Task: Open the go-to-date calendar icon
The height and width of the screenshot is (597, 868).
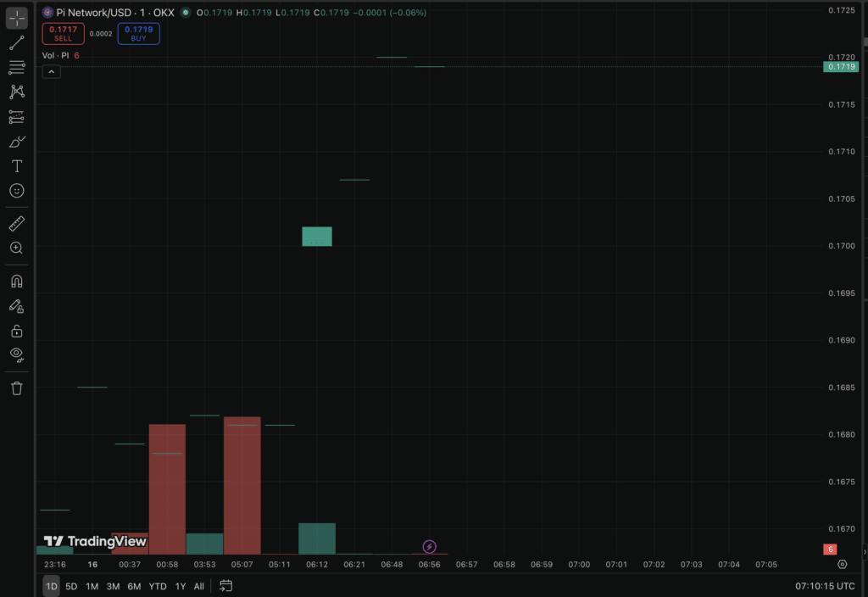Action: [x=225, y=586]
